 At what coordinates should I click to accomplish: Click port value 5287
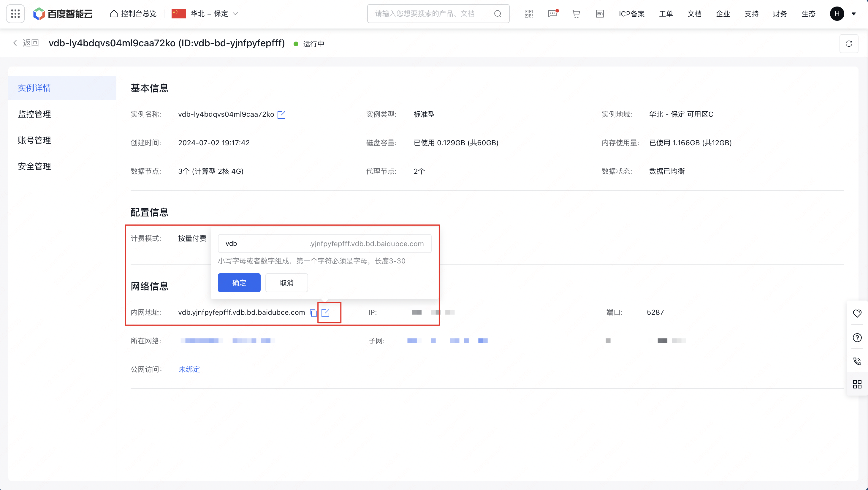[655, 312]
